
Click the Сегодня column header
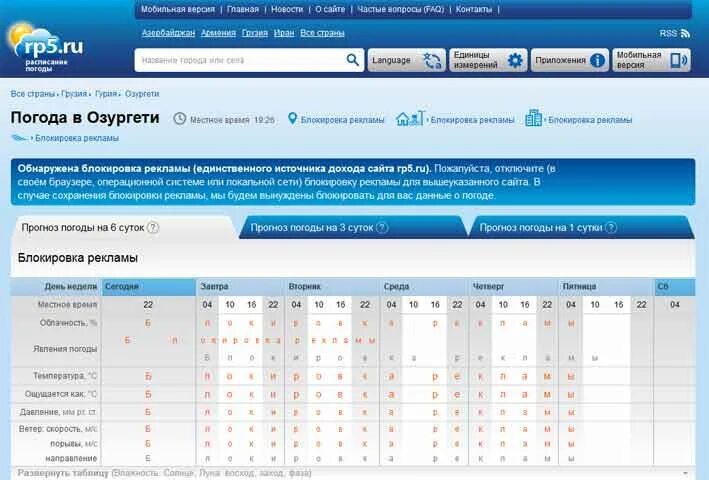(148, 287)
